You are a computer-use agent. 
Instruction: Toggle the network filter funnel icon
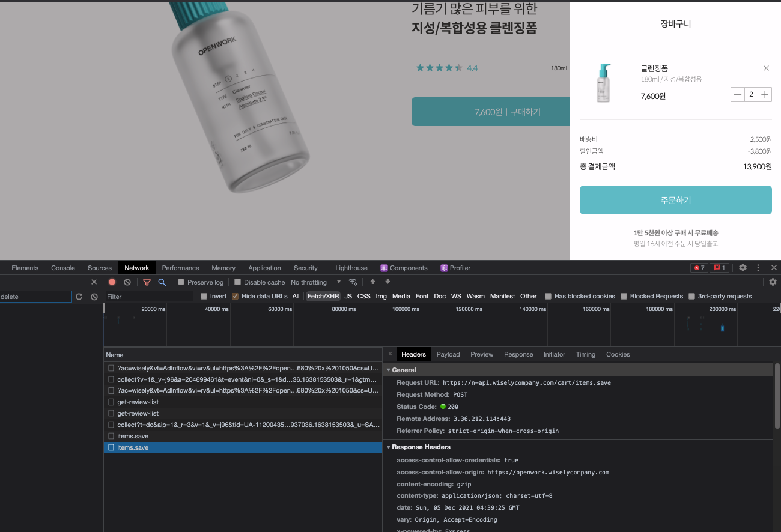pyautogui.click(x=147, y=282)
